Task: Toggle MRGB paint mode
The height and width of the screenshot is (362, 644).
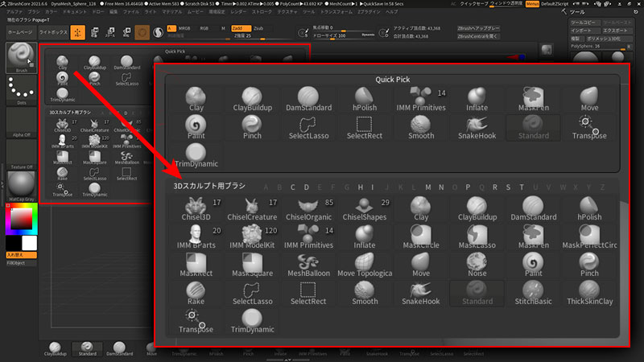Action: pos(184,28)
